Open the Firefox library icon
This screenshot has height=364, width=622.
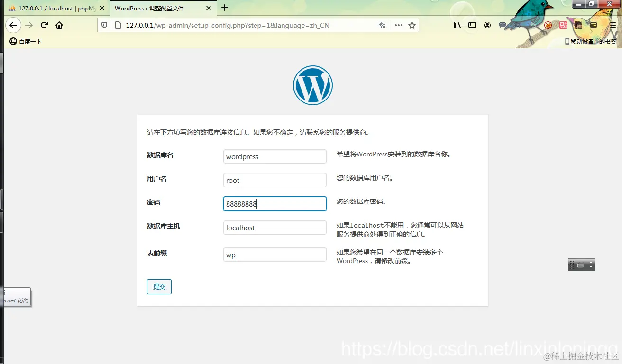pos(457,25)
